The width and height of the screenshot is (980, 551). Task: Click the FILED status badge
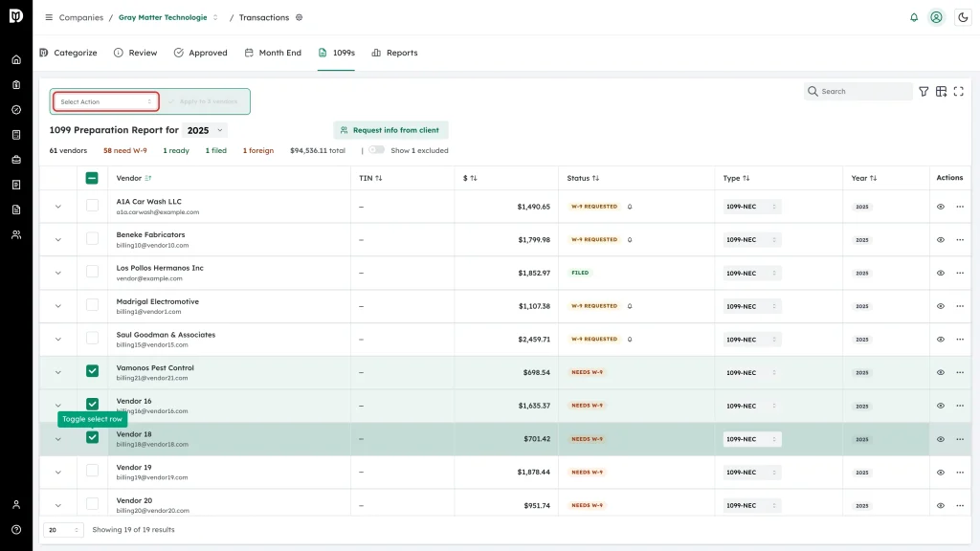[580, 273]
